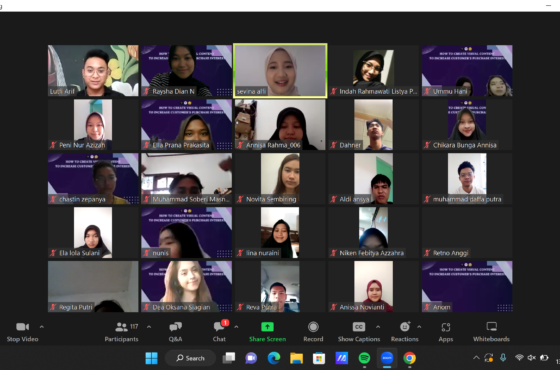Select Retno Anggi's blank tile
This screenshot has width=560, height=370.
coord(467,232)
